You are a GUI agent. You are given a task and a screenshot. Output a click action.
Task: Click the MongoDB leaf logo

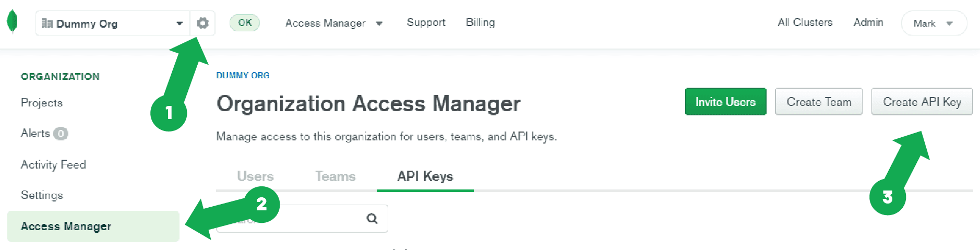(x=13, y=22)
